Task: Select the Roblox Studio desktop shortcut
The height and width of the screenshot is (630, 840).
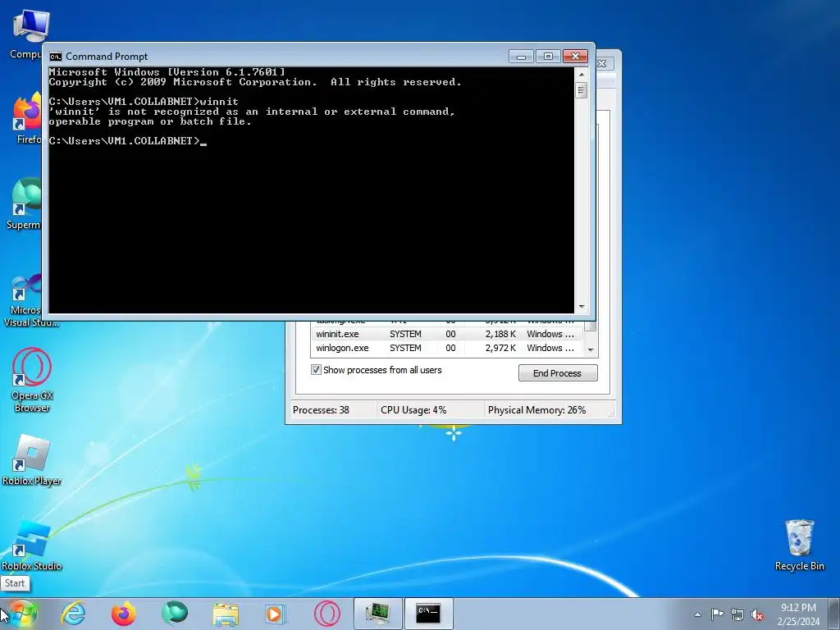Action: click(32, 546)
